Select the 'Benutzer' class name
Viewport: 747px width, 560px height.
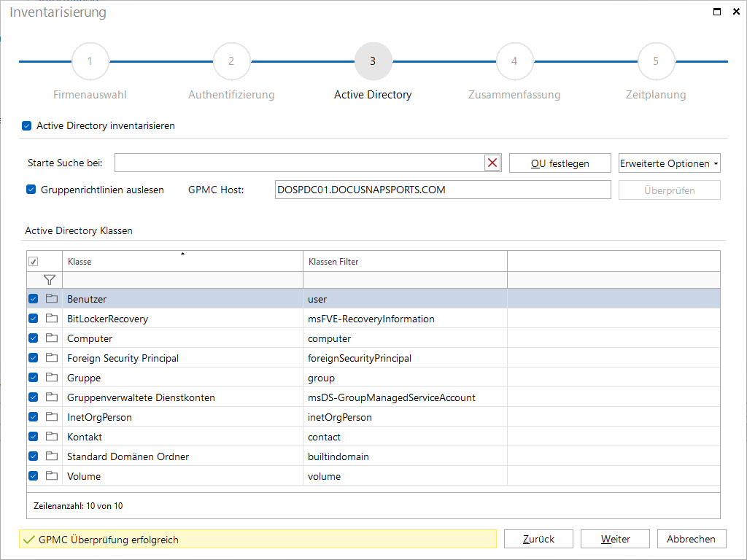click(x=87, y=299)
